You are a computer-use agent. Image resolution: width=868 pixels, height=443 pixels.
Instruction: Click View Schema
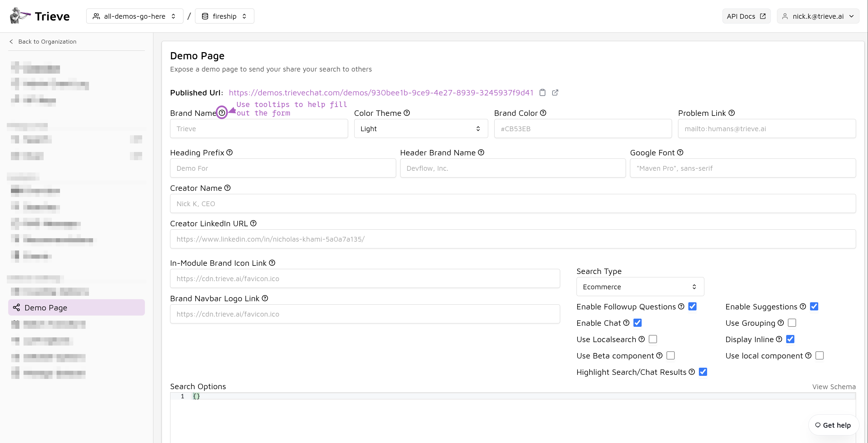(834, 387)
